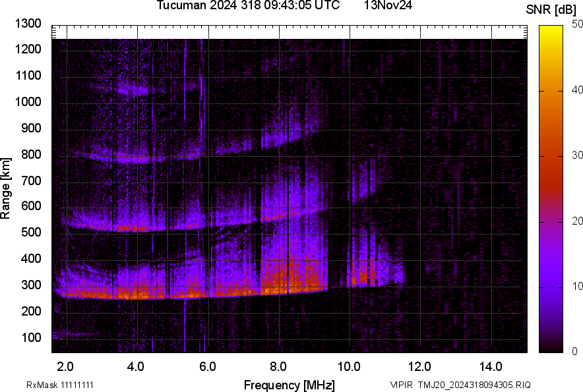The image size is (583, 392).
Task: Click the range axis tick '1000'
Action: [x=28, y=102]
